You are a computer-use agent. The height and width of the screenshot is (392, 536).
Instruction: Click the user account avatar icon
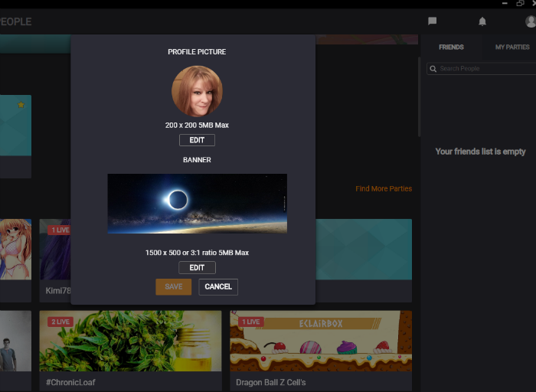[x=531, y=21]
